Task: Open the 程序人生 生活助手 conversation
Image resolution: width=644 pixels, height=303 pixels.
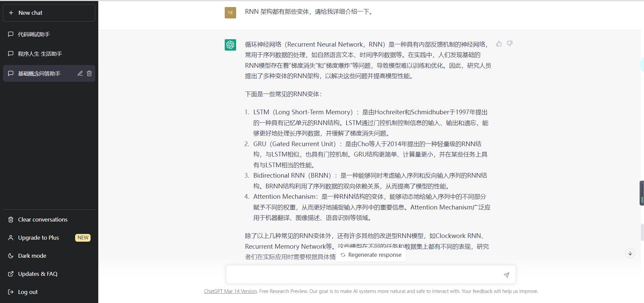Action: [49, 54]
